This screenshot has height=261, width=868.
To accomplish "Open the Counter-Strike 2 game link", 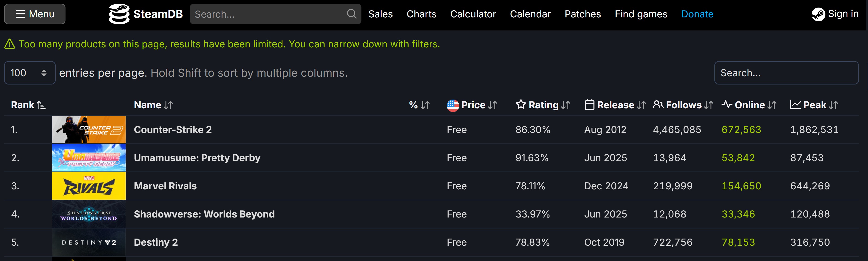I will pos(173,130).
